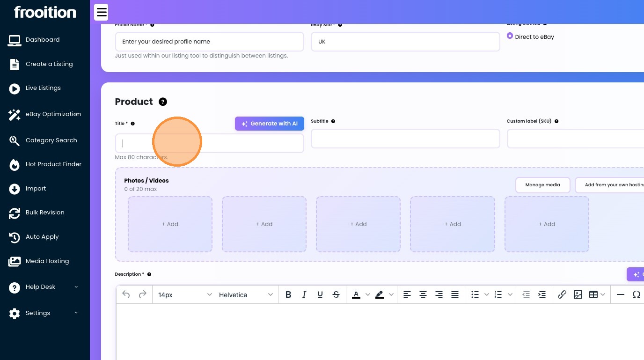Open Hot Product Finder in sidebar
The width and height of the screenshot is (644, 360).
click(x=53, y=164)
